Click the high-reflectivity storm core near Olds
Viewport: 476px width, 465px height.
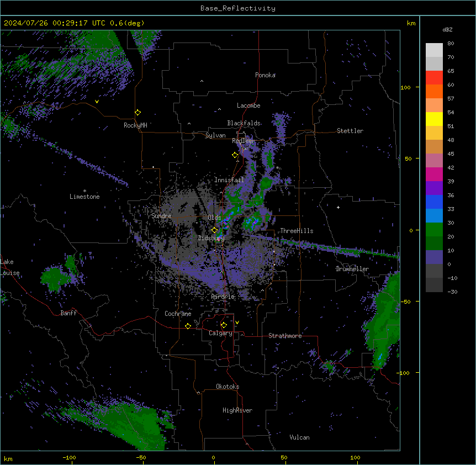tap(226, 223)
